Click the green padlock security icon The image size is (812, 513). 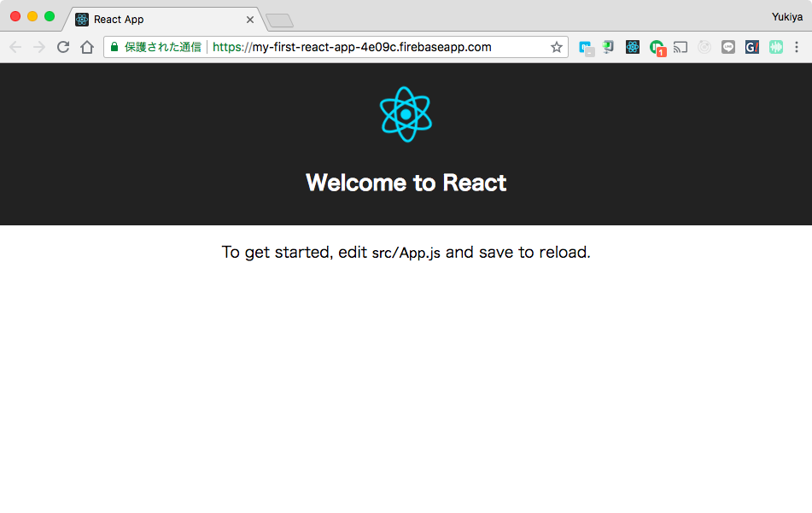point(114,47)
